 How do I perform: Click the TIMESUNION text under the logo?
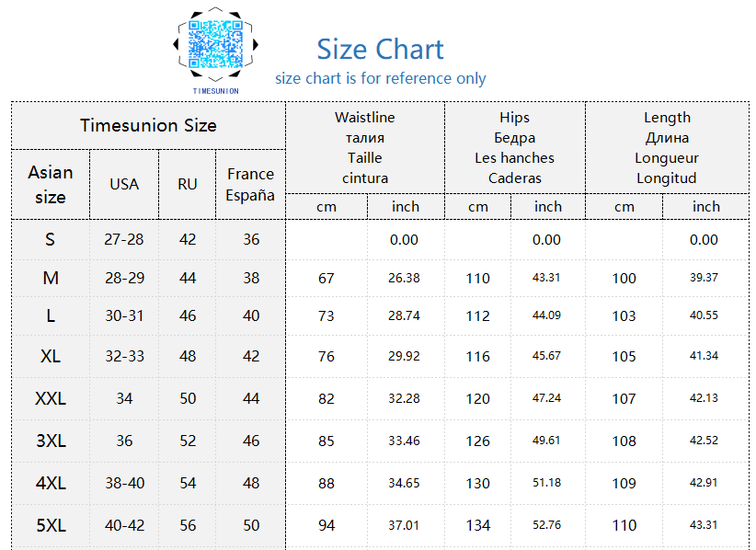point(215,91)
